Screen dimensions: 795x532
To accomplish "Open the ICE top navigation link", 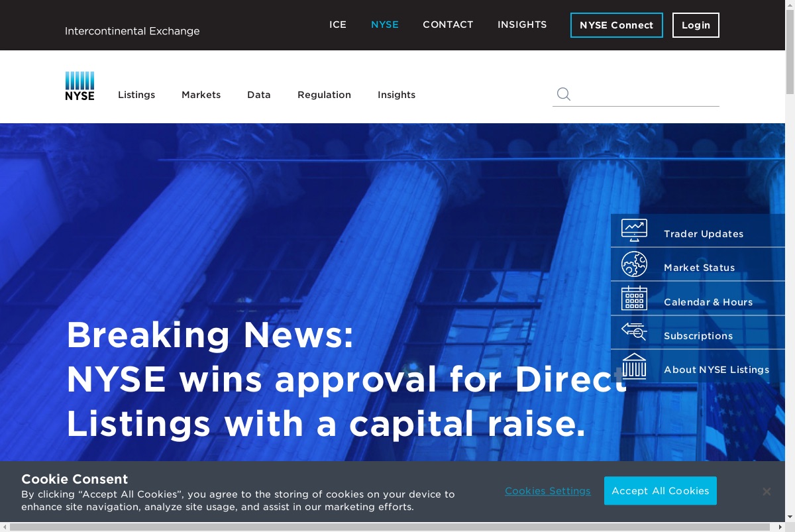I will tap(338, 25).
